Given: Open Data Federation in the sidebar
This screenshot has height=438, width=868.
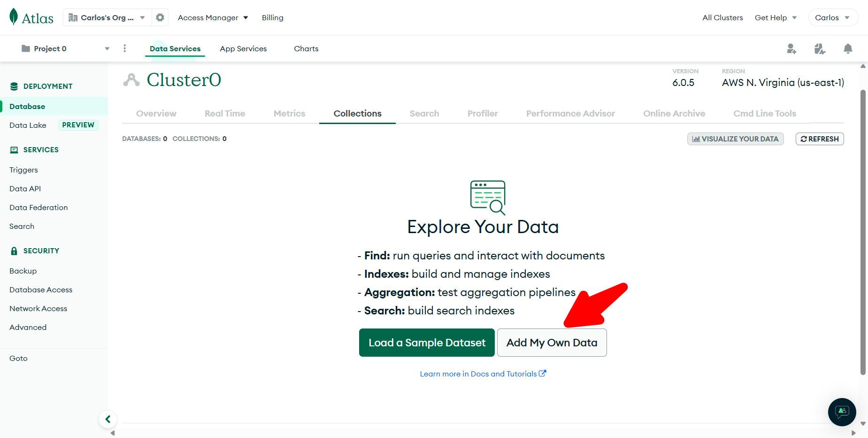Looking at the screenshot, I should tap(38, 207).
